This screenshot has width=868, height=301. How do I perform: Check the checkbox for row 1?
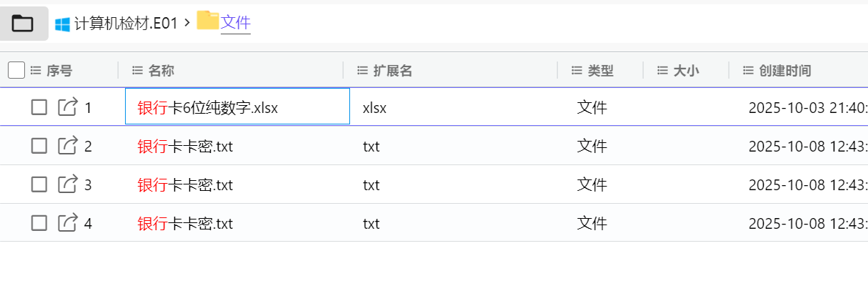click(x=39, y=107)
